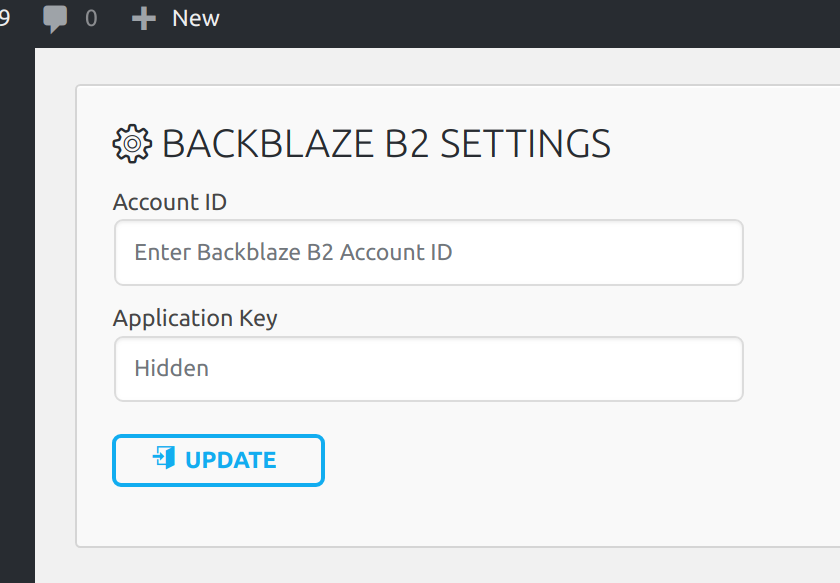Click the updates count 9 in admin bar
This screenshot has height=583, width=840.
[5, 19]
